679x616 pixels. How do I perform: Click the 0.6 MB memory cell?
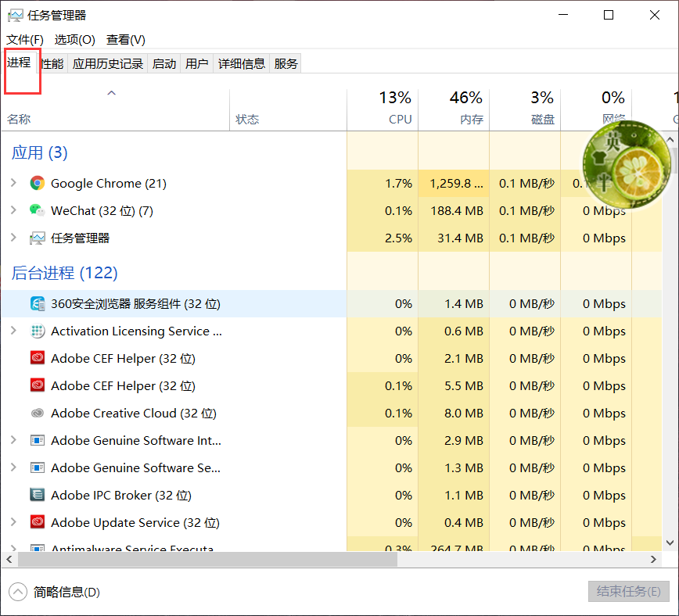click(454, 331)
